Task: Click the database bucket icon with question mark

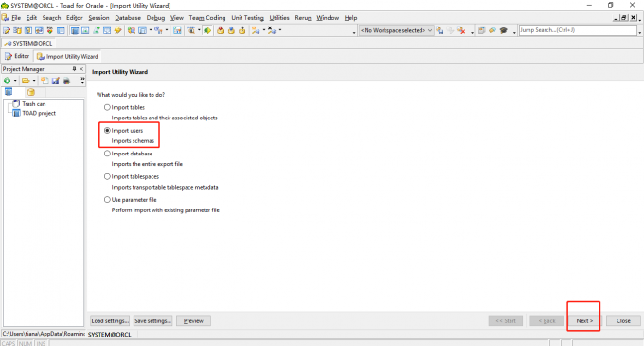Action: [x=242, y=30]
